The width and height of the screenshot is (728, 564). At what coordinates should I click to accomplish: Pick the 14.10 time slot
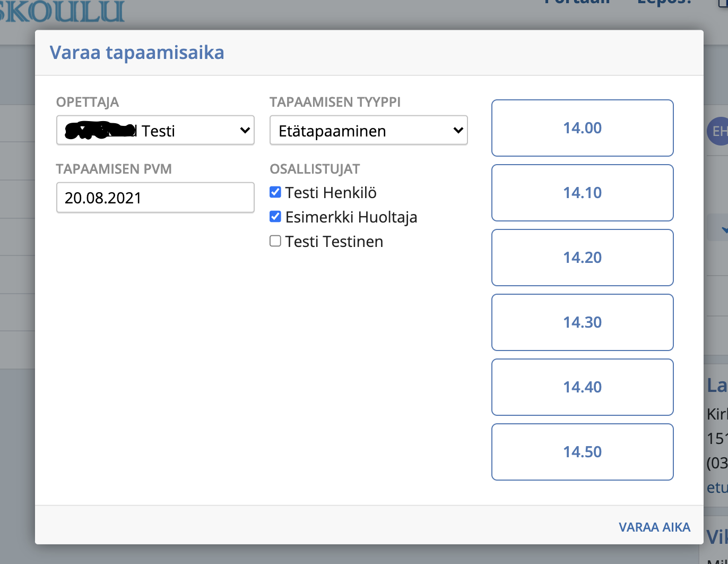(x=582, y=193)
